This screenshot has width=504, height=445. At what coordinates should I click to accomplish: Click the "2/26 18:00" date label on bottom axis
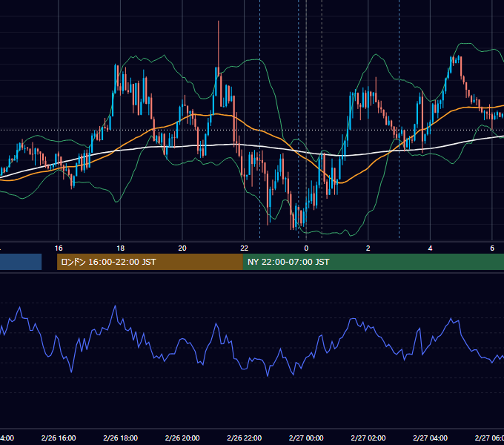[x=121, y=438]
